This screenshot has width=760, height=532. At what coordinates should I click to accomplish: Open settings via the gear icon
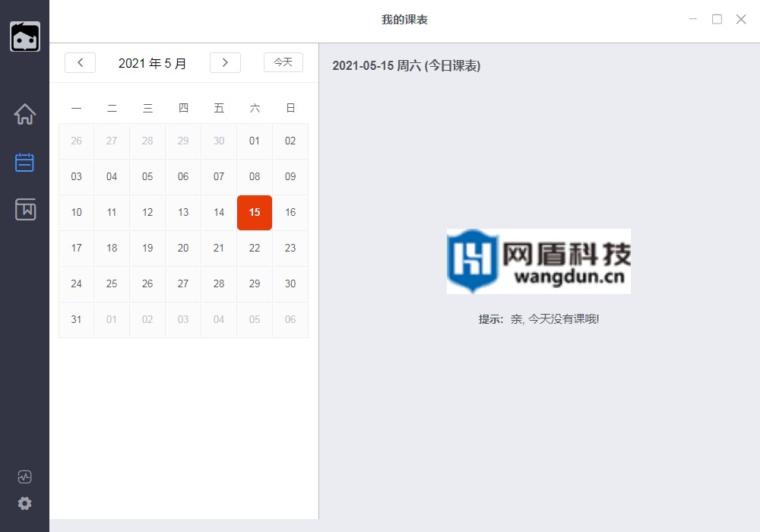(25, 503)
